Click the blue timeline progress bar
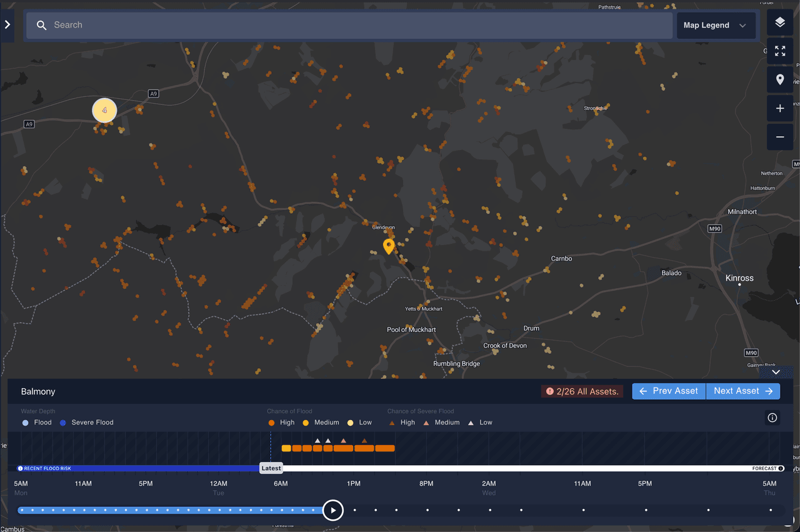The image size is (800, 532). tap(171, 510)
